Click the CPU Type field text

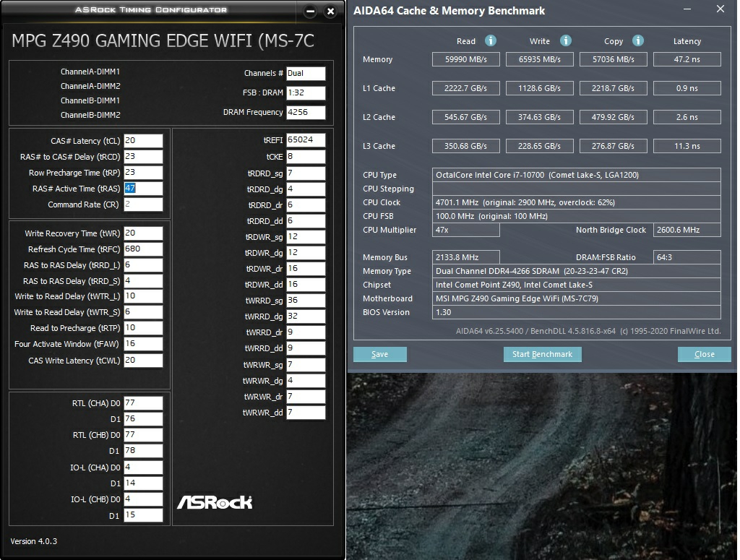(x=576, y=175)
